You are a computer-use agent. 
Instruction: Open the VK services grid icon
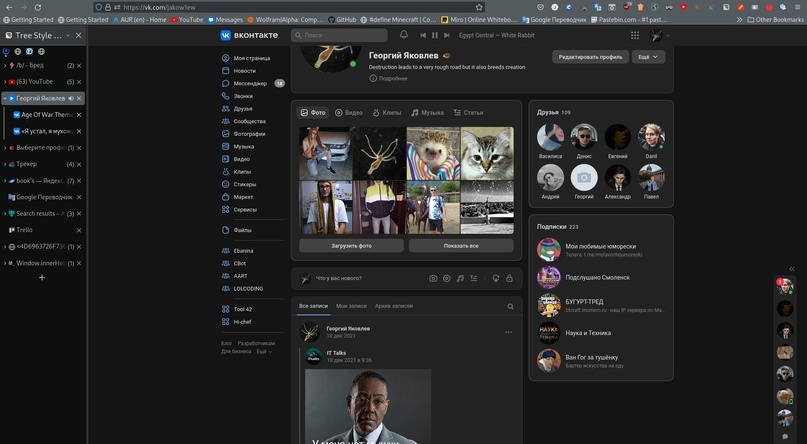[x=634, y=35]
